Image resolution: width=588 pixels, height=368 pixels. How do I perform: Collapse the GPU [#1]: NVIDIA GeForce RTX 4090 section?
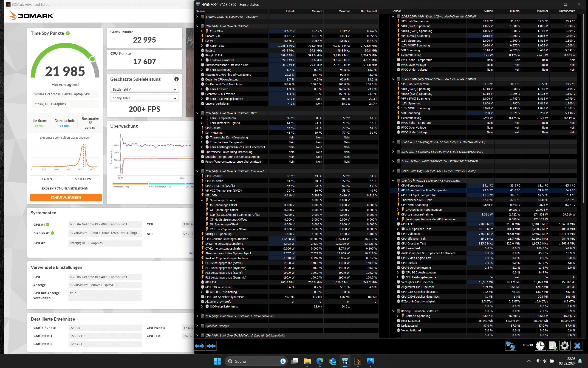tap(393, 181)
